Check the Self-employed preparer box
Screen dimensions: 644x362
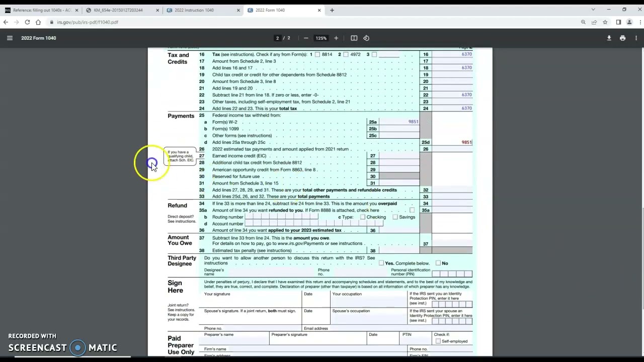[438, 341]
